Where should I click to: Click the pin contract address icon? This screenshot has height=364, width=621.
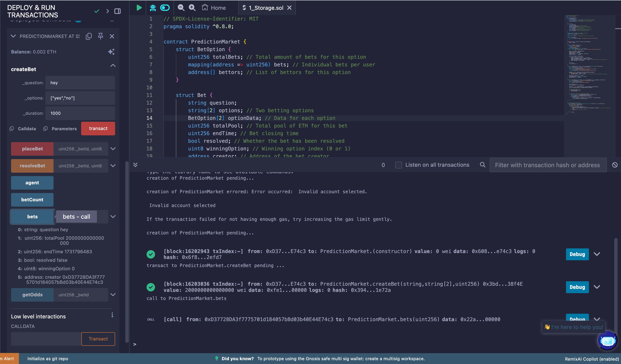(x=100, y=36)
